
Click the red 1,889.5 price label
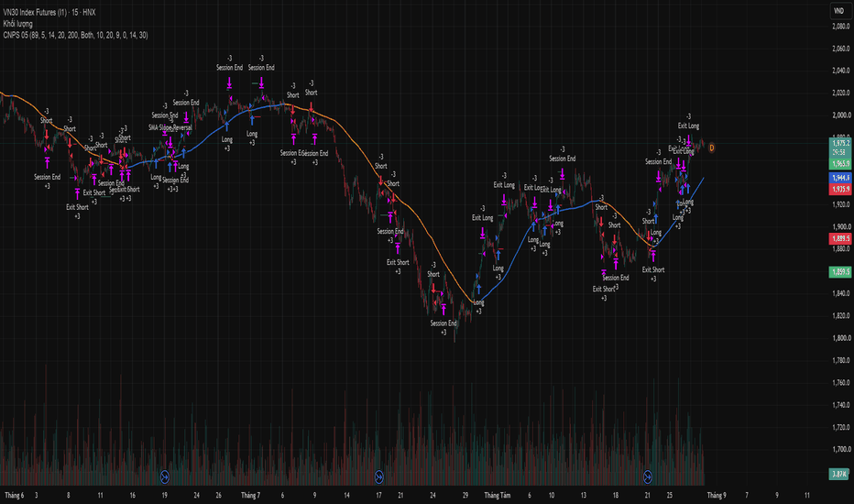pos(840,238)
